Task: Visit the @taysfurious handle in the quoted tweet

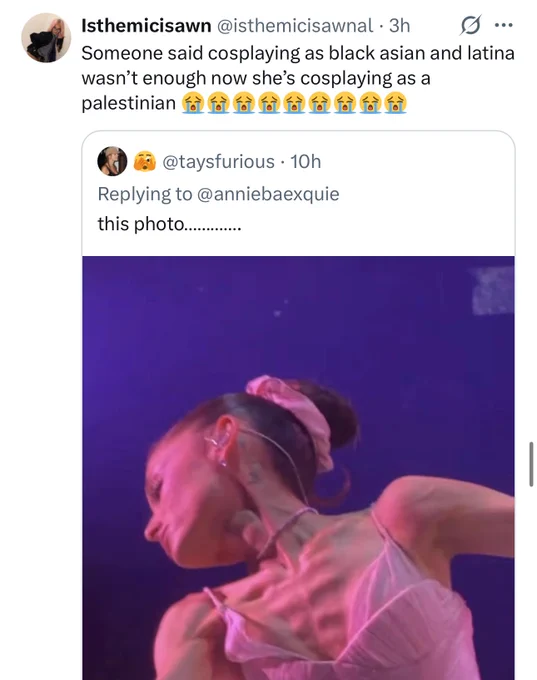Action: [x=218, y=162]
